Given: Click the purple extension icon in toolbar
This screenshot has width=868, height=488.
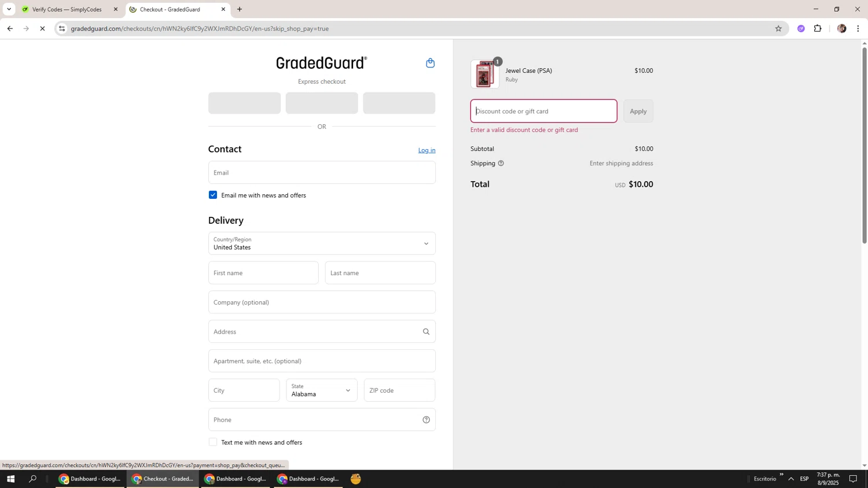Looking at the screenshot, I should click(801, 28).
